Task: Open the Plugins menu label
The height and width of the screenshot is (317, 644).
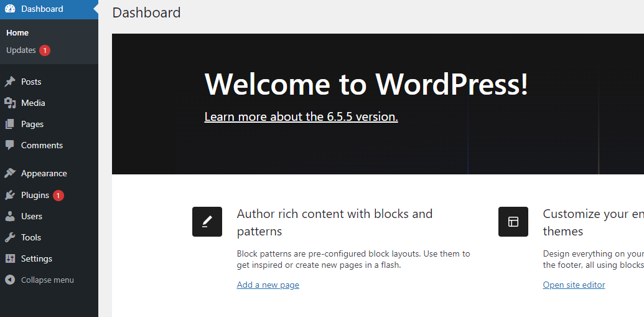Action: (x=35, y=196)
